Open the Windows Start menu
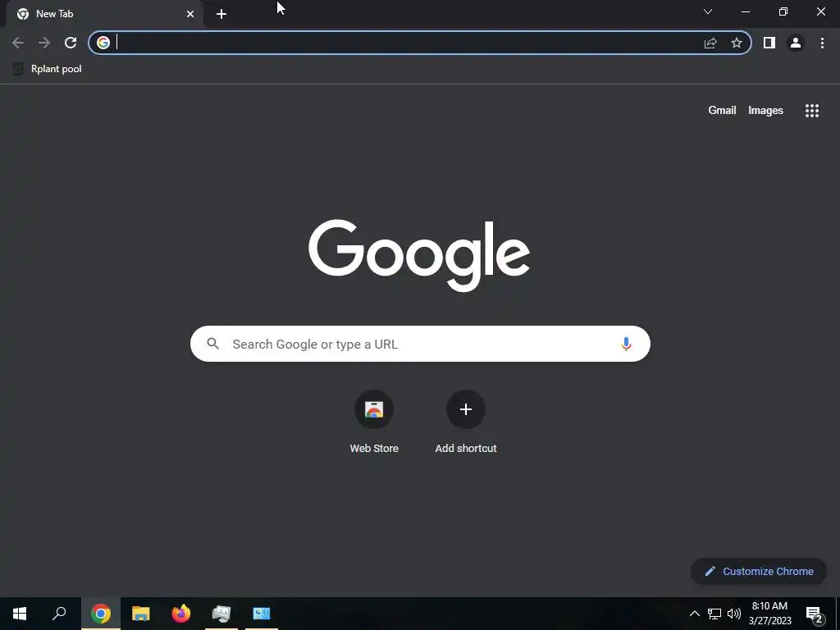The image size is (840, 630). [x=20, y=614]
